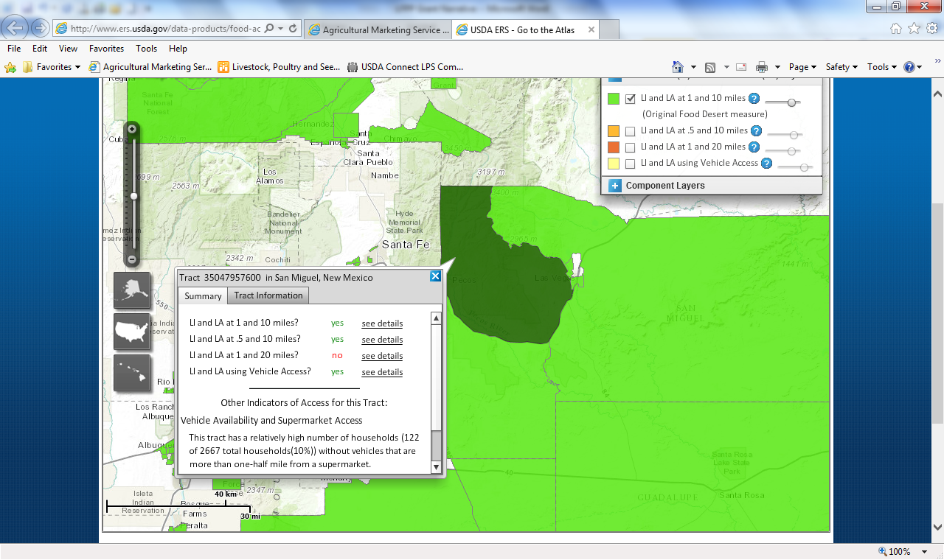Open help for LI and LA using Vehicle Access
Image resolution: width=944 pixels, height=560 pixels.
coord(767,164)
